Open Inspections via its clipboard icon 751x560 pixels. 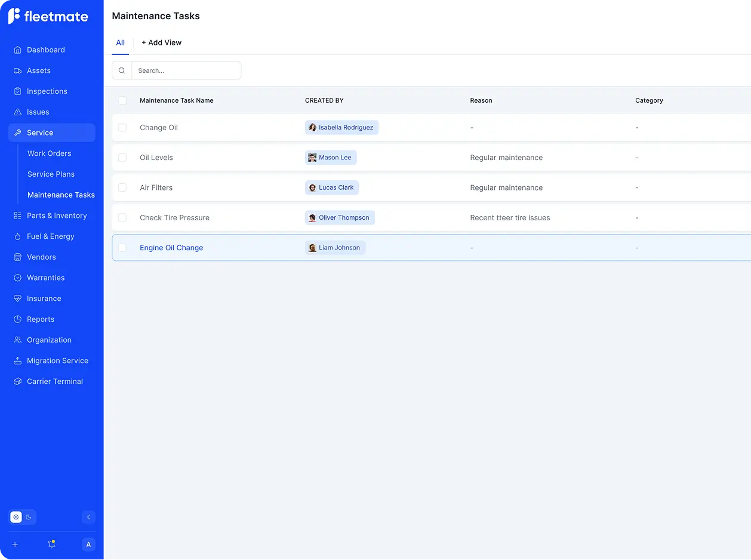point(18,91)
